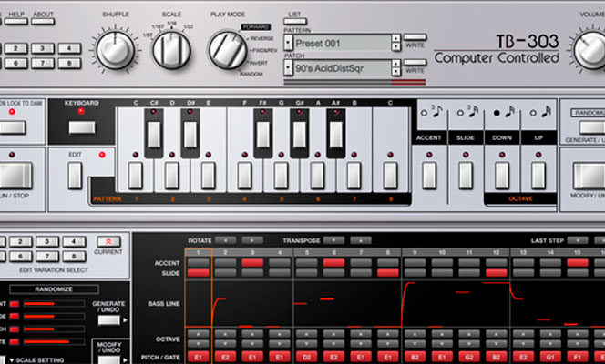Raise octave for step 13

(524, 334)
